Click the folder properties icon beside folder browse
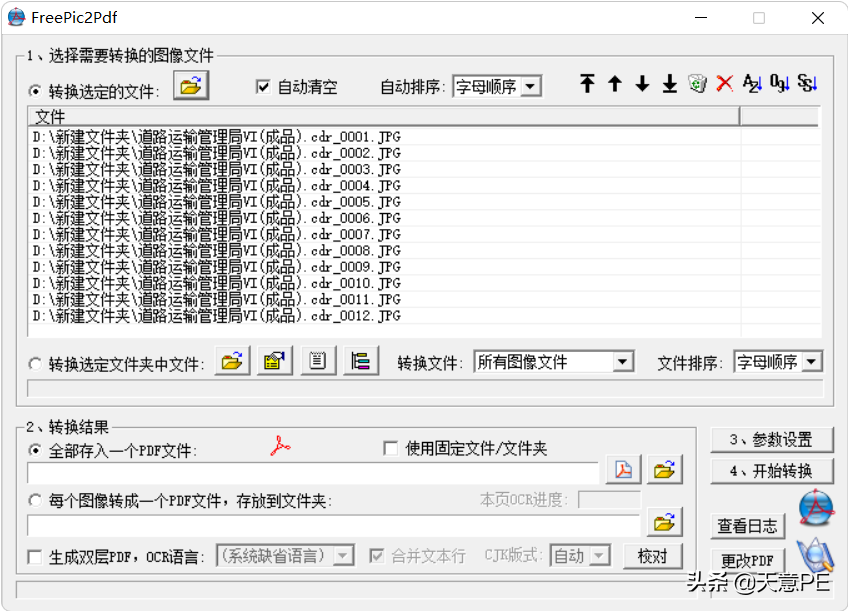Image resolution: width=848 pixels, height=611 pixels. point(275,361)
